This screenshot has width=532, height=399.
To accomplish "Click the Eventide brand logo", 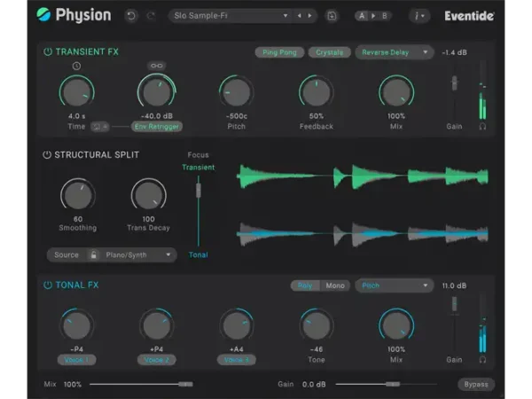I will coord(469,16).
